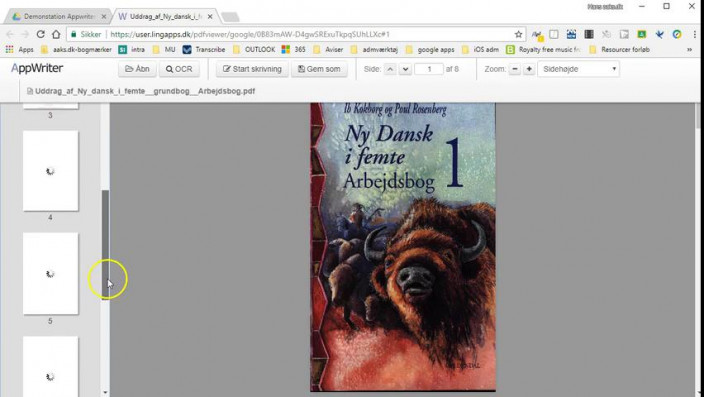The image size is (704, 397).
Task: Click the browser forward arrow
Action: (x=25, y=34)
